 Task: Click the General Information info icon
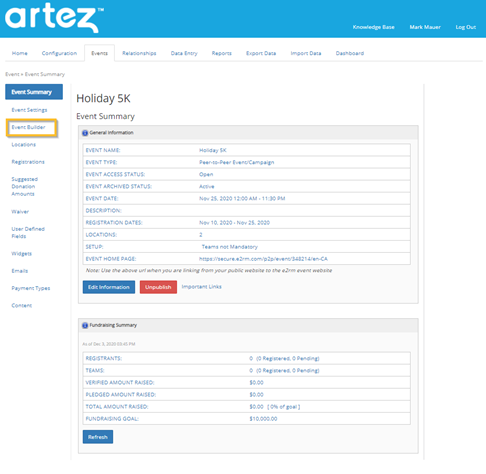pyautogui.click(x=85, y=133)
